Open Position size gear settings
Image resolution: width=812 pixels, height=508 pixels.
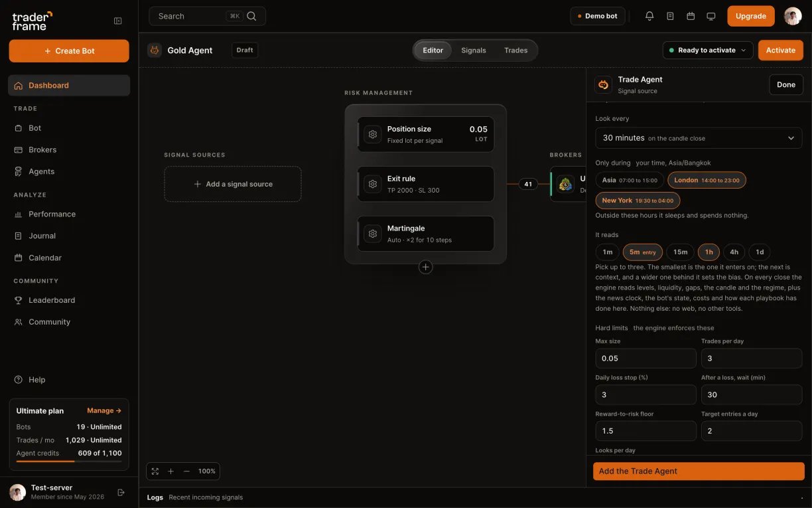(x=373, y=134)
